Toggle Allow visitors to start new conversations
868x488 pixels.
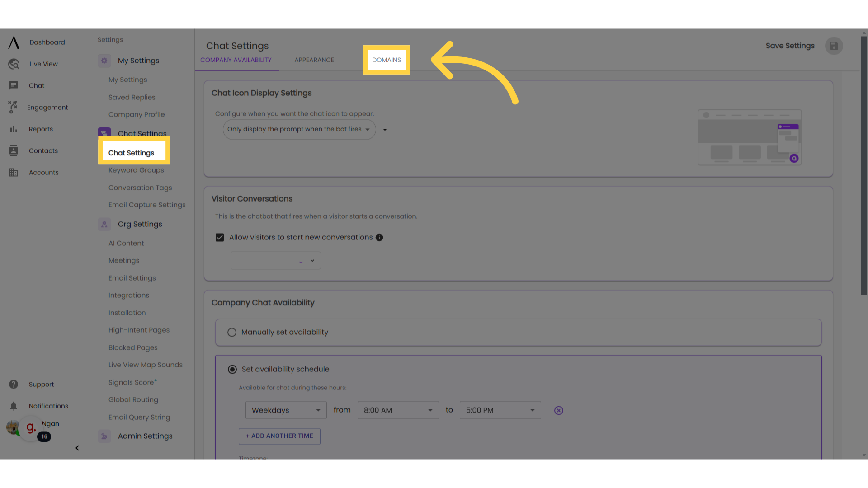[x=220, y=237]
